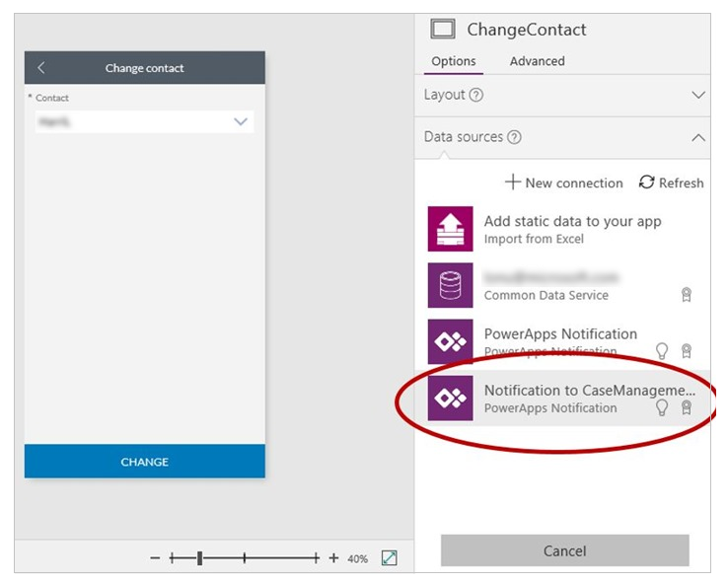
Task: Click the back arrow in Change contact header
Action: [x=41, y=68]
